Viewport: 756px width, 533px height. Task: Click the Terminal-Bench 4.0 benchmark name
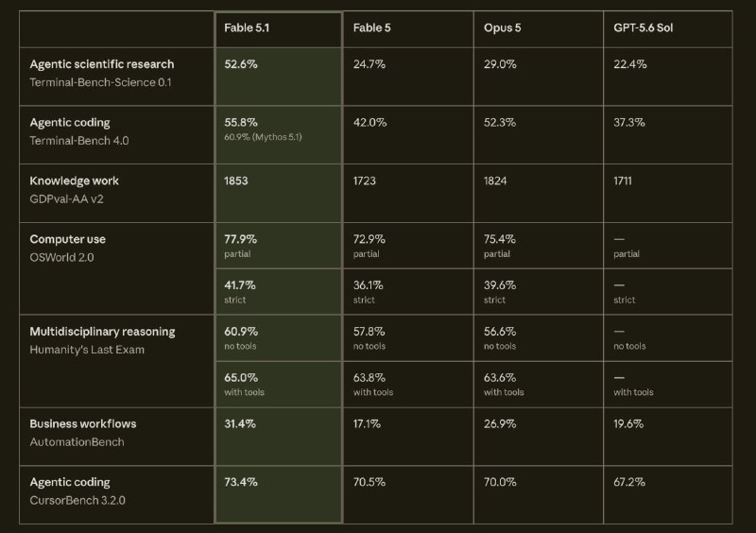[79, 141]
